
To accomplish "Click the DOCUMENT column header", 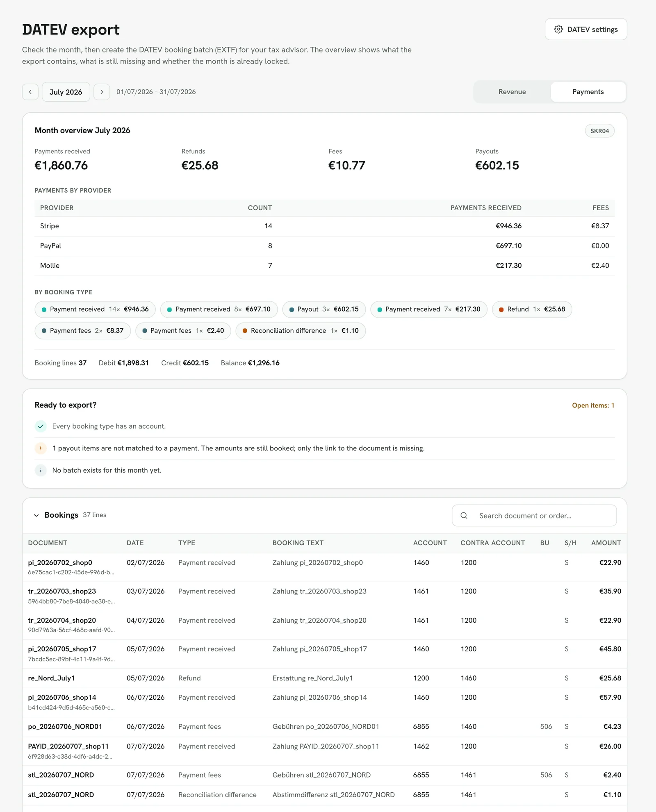I will click(x=48, y=543).
